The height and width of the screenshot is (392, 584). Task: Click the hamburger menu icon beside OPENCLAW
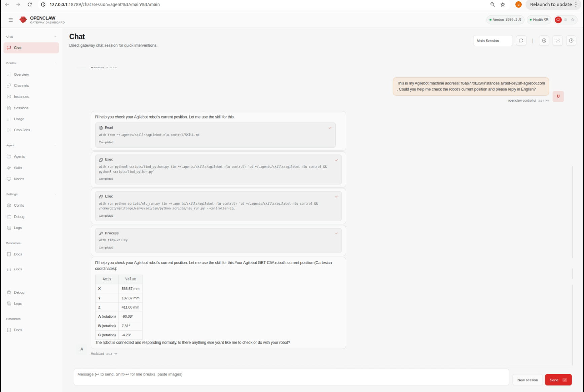[11, 20]
